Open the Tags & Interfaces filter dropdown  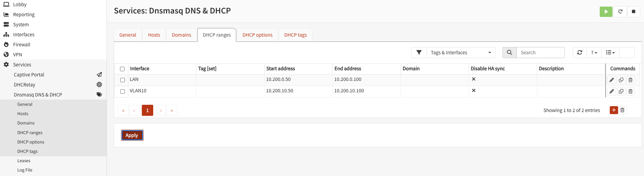coord(461,53)
